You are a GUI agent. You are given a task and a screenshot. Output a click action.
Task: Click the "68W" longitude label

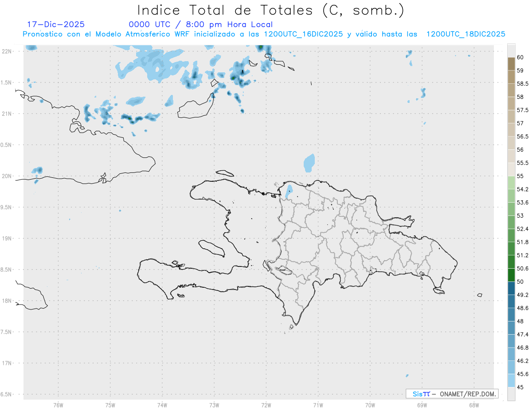pos(474,404)
